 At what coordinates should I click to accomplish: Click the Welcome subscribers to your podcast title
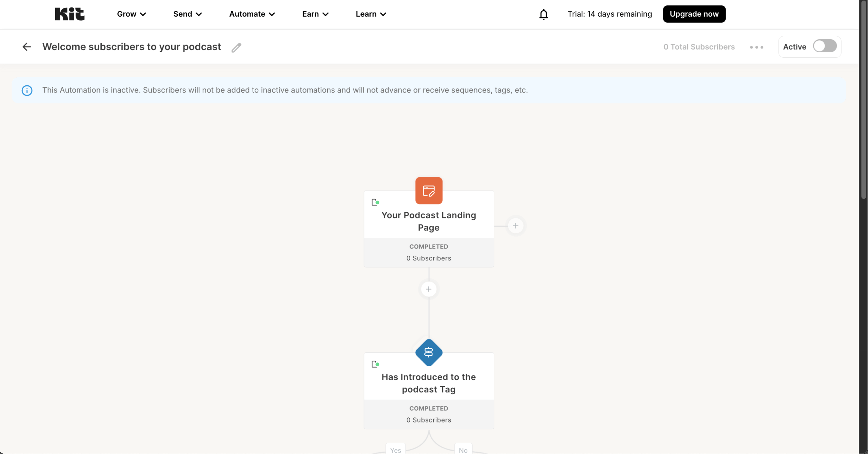(x=132, y=47)
